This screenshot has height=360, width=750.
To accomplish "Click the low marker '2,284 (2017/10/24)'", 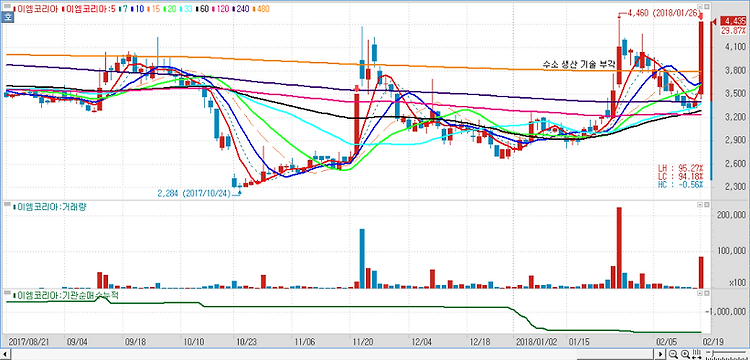I will [193, 193].
